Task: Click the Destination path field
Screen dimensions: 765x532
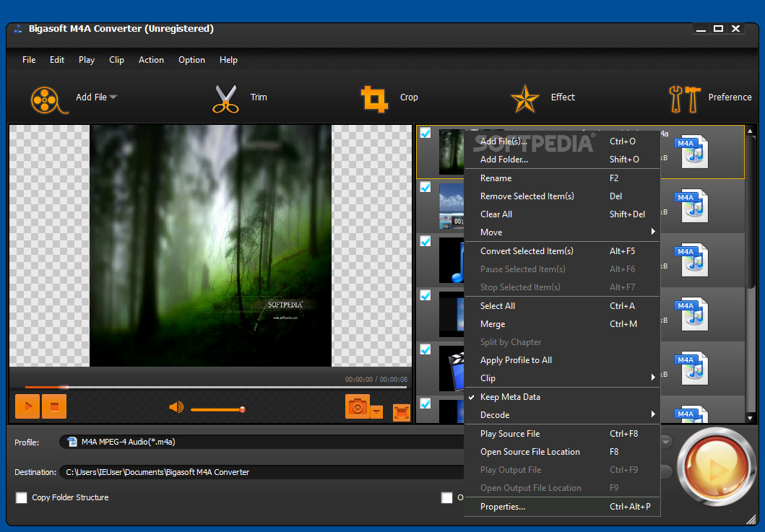Action: pyautogui.click(x=262, y=472)
